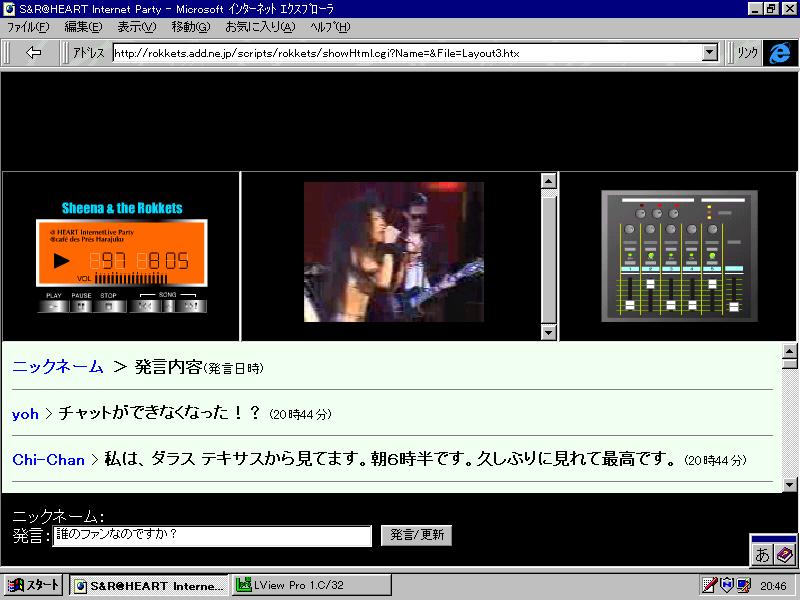Click the channel 3 knob on the mixer
The height and width of the screenshot is (600, 800).
671,229
